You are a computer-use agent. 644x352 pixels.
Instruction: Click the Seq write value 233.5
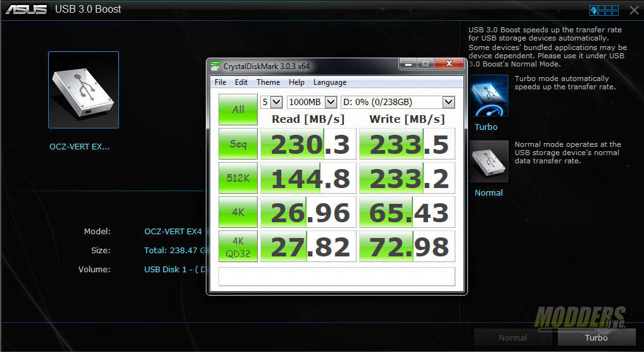[x=407, y=144]
